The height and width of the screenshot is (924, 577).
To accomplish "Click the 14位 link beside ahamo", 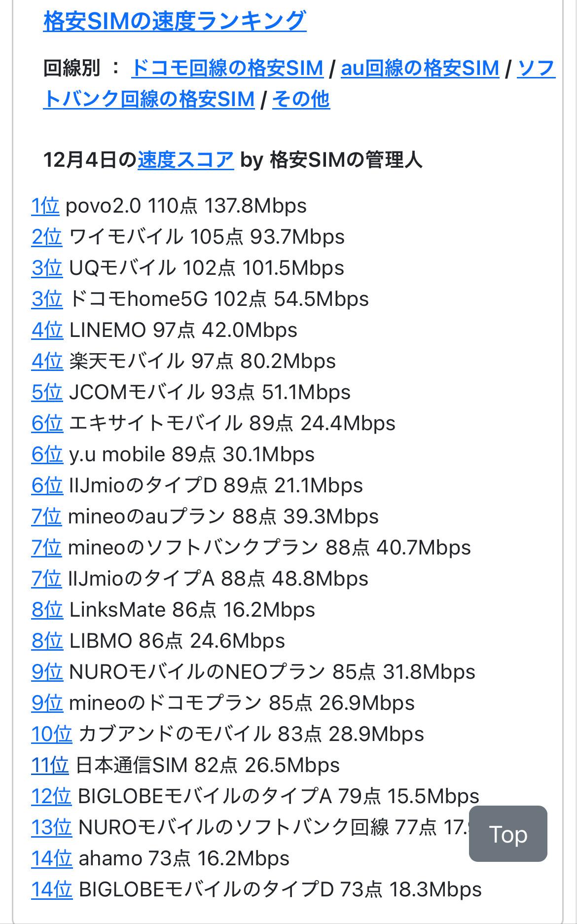I will click(51, 858).
